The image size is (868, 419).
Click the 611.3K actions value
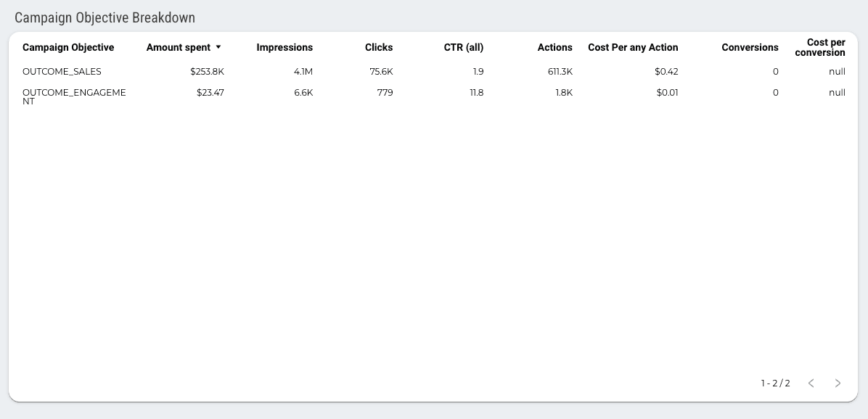[x=560, y=72]
